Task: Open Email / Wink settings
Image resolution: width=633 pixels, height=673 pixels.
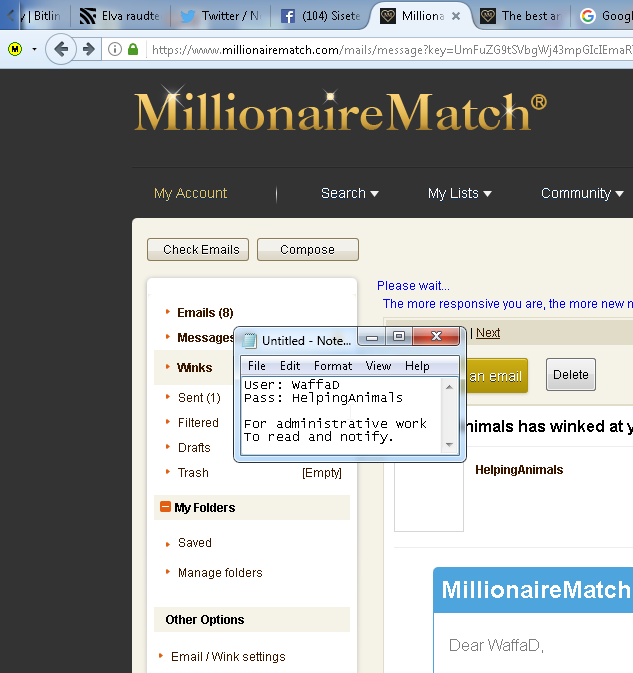Action: click(x=228, y=657)
